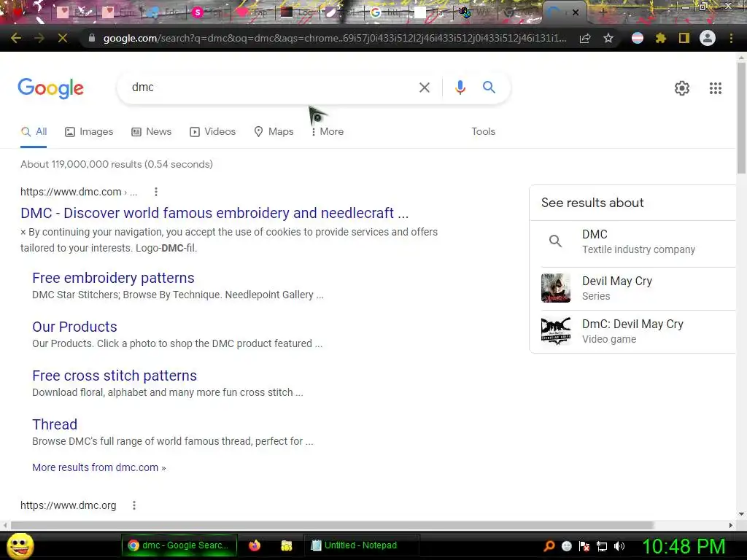Open the DMC embroidery and needlecraft result
Screen dimensions: 747x560
pos(214,213)
